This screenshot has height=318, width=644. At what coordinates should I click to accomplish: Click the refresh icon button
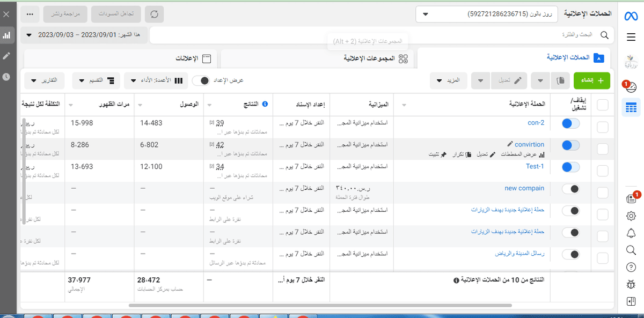(x=155, y=14)
